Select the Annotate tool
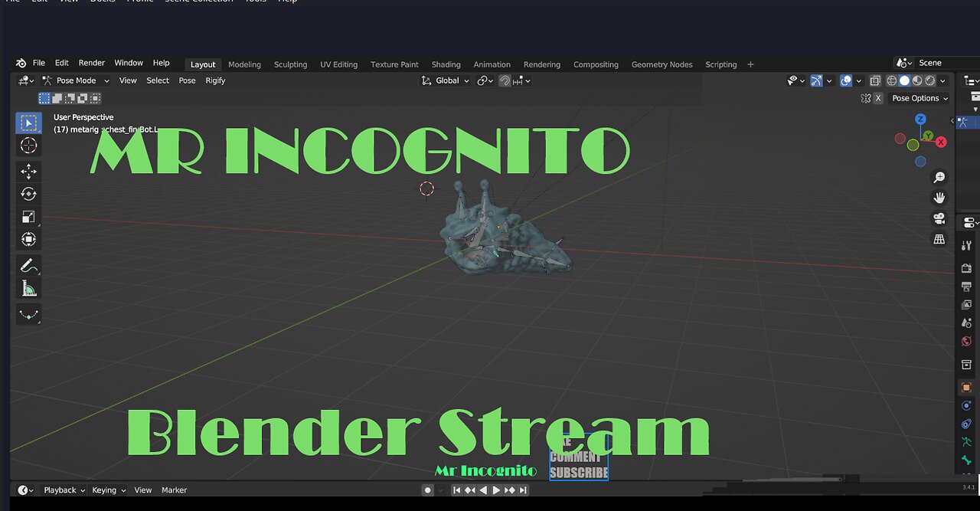This screenshot has width=980, height=511. coord(29,266)
